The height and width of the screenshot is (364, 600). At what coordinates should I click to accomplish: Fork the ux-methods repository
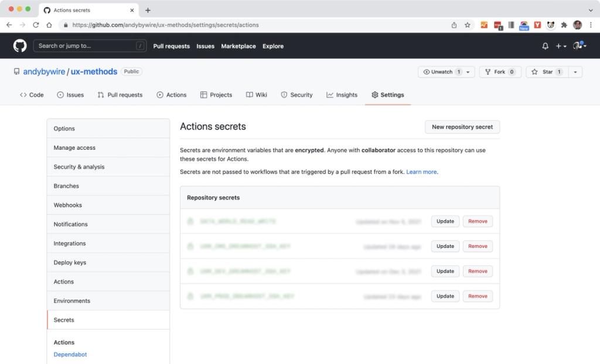pyautogui.click(x=500, y=72)
